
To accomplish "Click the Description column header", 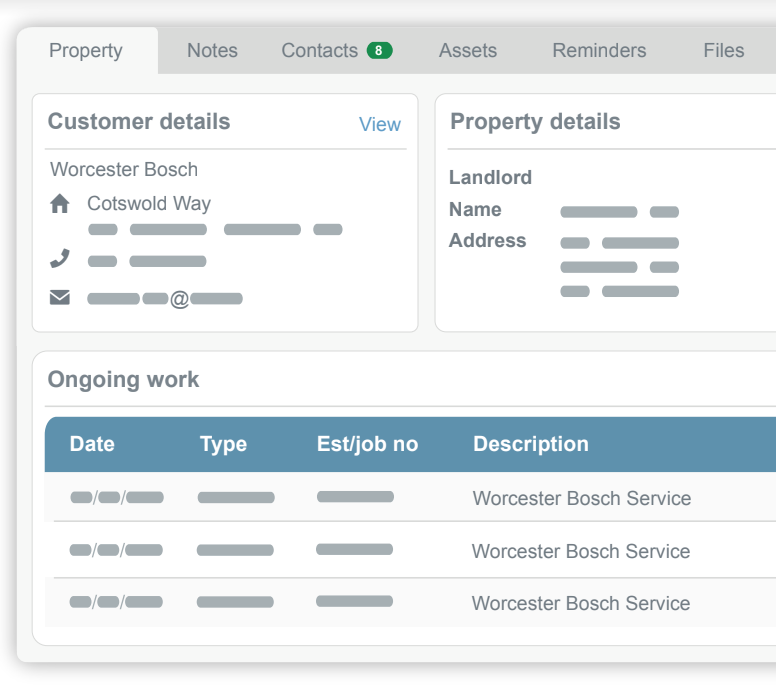I will pyautogui.click(x=531, y=444).
